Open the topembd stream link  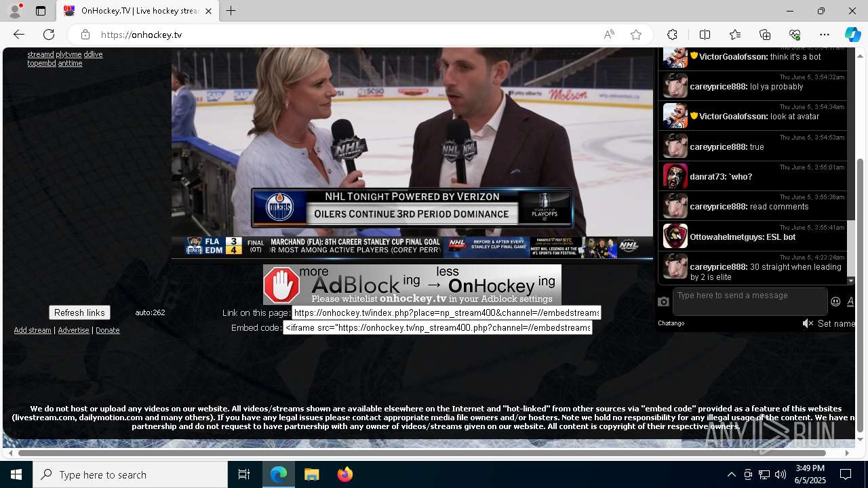[x=41, y=63]
